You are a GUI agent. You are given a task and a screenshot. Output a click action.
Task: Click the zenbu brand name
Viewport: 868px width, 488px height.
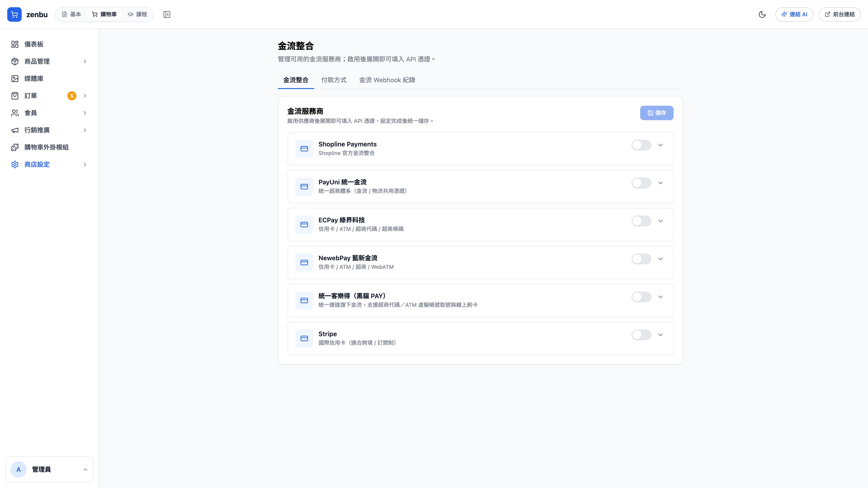pyautogui.click(x=37, y=14)
